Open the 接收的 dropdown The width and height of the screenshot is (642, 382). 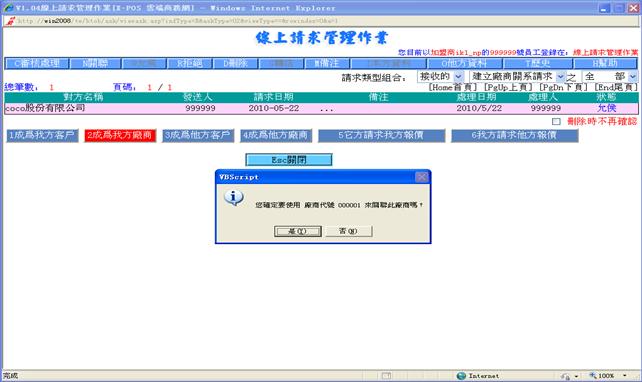[x=459, y=77]
